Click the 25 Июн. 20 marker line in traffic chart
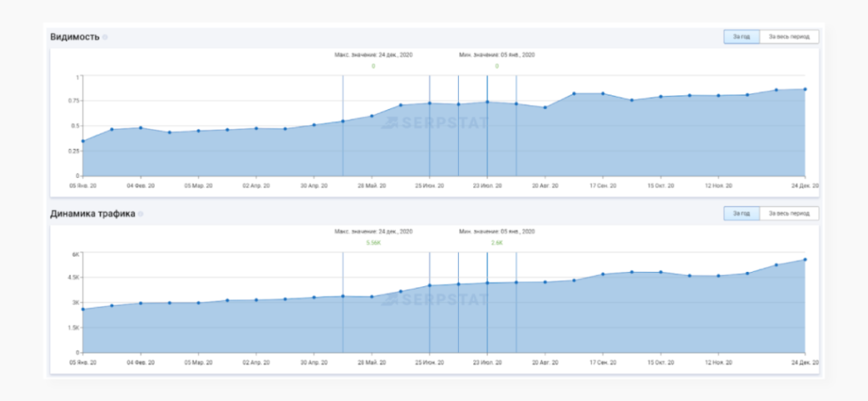868x401 pixels. (429, 302)
